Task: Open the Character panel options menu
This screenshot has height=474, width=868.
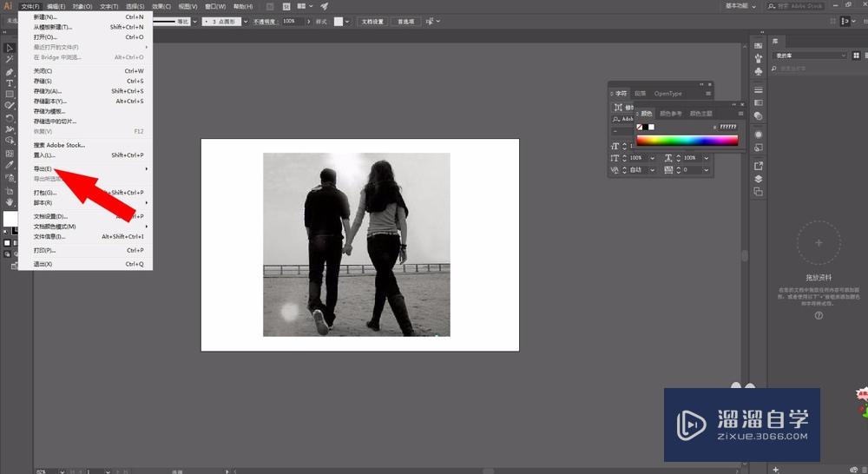Action: tap(708, 94)
